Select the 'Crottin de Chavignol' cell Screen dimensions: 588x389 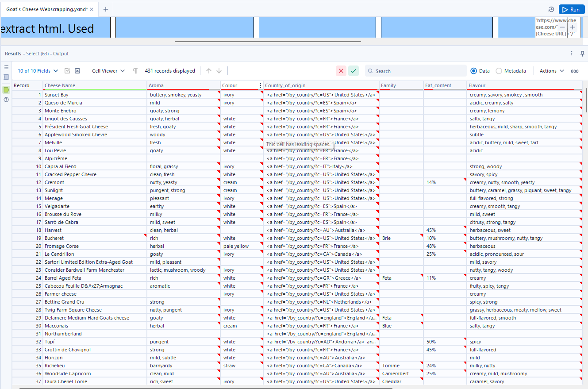point(95,350)
